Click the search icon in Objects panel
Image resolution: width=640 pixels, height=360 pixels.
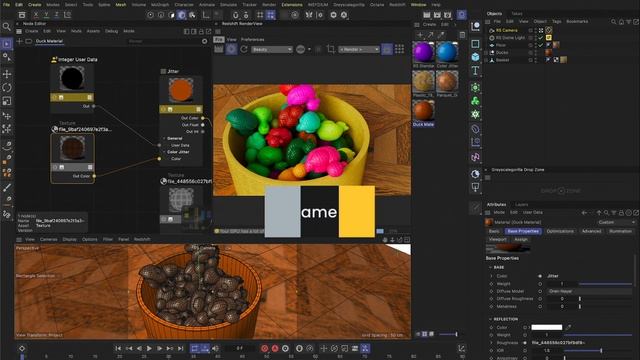[x=613, y=22]
